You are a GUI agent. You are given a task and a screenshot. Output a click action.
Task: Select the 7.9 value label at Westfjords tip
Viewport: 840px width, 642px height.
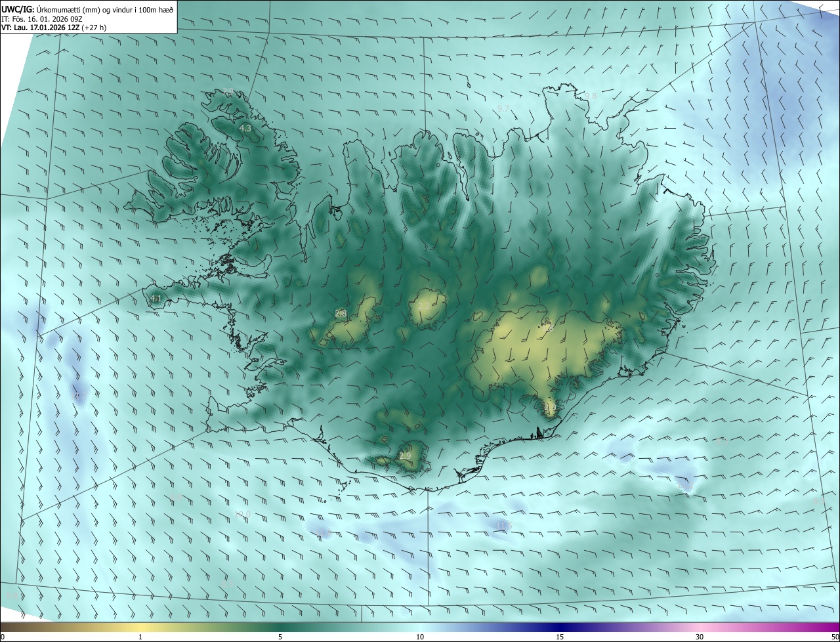(228, 91)
